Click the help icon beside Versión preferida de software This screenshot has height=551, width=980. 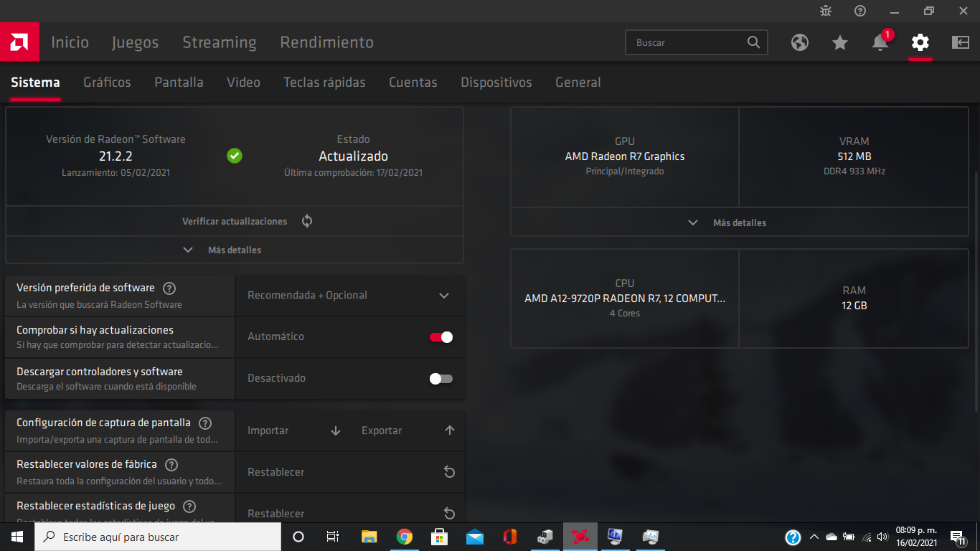169,288
